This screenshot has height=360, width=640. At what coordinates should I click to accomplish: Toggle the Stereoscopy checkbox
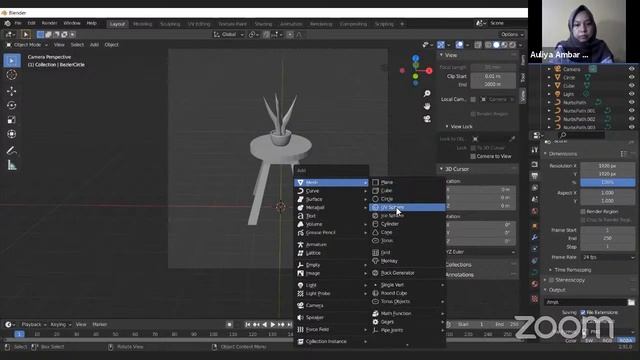[x=551, y=280]
